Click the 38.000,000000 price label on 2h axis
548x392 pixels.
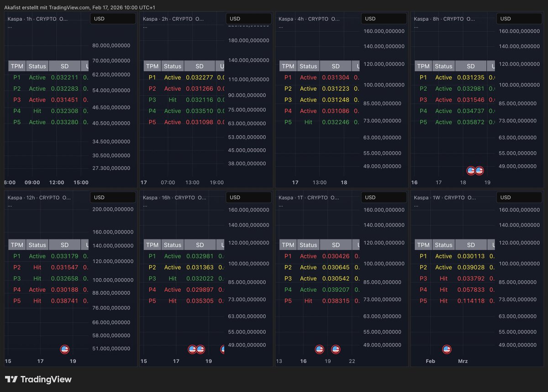pyautogui.click(x=247, y=164)
